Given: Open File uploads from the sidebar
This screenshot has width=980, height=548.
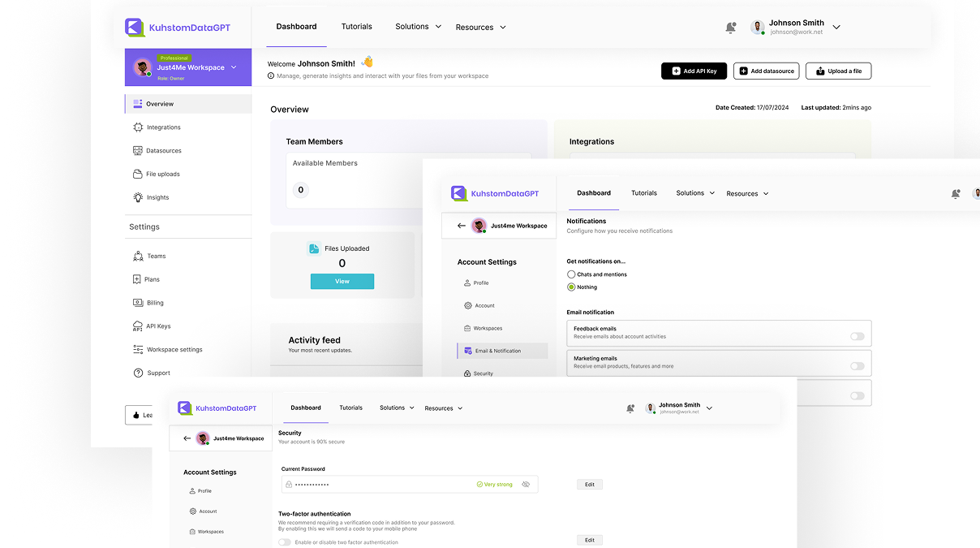Looking at the screenshot, I should pos(140,174).
